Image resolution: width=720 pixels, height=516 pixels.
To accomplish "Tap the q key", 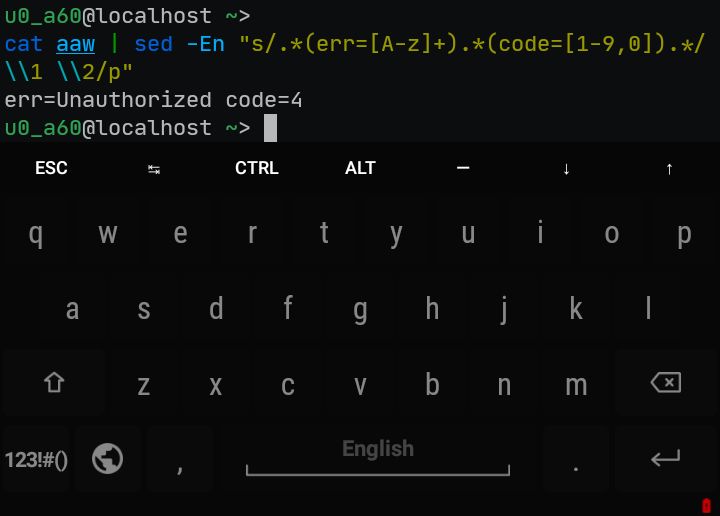I will coord(36,234).
